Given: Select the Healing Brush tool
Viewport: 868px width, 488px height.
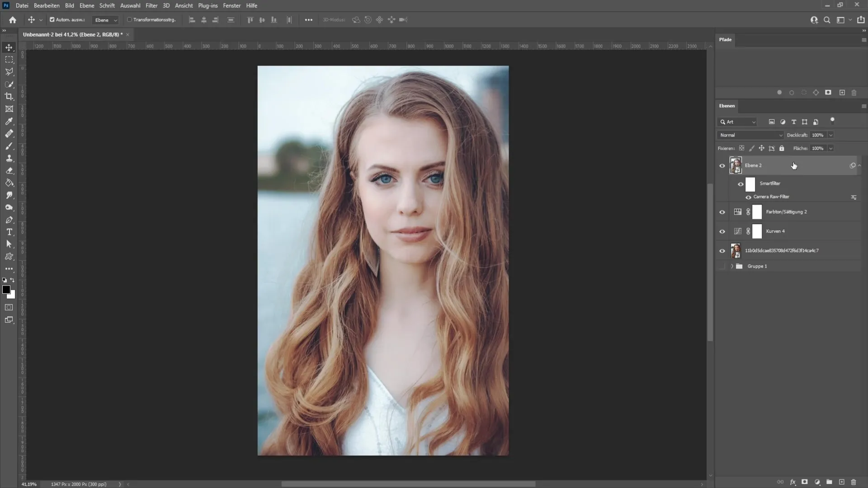Looking at the screenshot, I should pyautogui.click(x=9, y=133).
